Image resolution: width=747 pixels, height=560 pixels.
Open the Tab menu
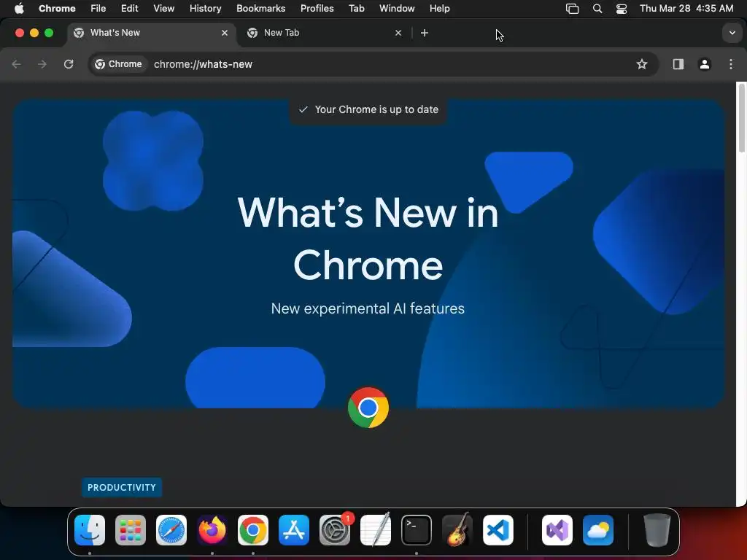[x=356, y=8]
